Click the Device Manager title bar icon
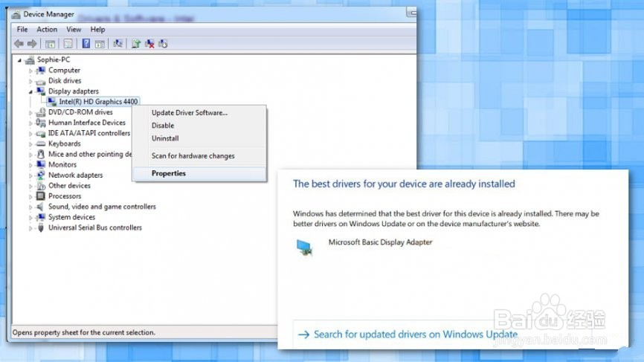The height and width of the screenshot is (362, 644). click(16, 15)
